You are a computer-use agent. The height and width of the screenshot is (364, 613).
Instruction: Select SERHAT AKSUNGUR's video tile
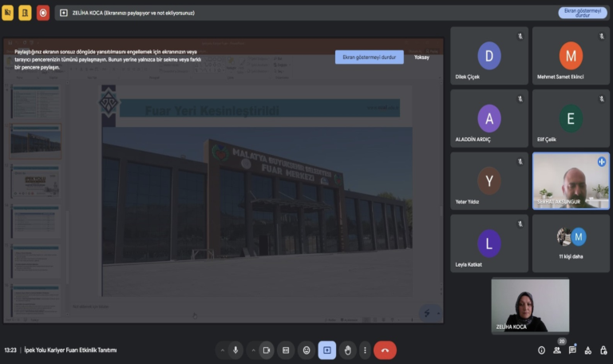point(571,181)
